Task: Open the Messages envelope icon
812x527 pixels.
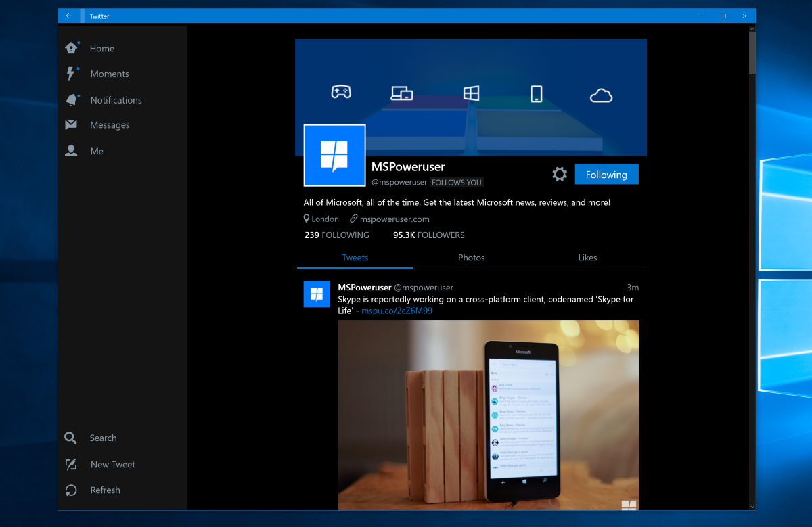Action: [71, 125]
